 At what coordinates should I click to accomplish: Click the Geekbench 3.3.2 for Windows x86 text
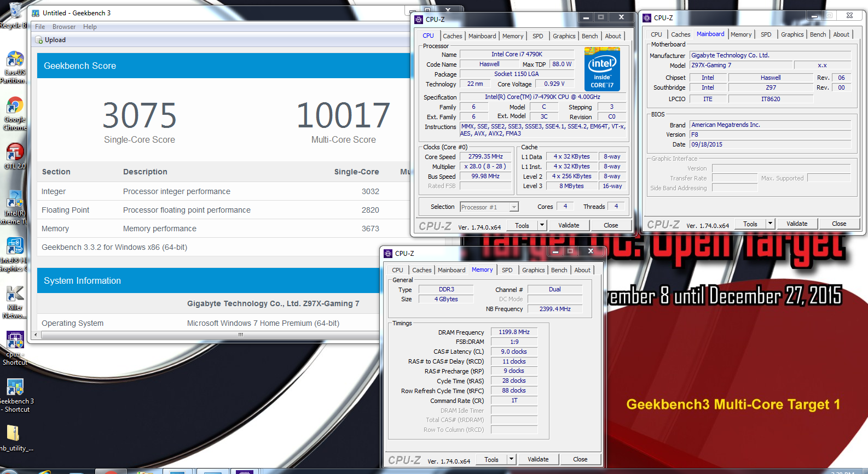coord(114,247)
